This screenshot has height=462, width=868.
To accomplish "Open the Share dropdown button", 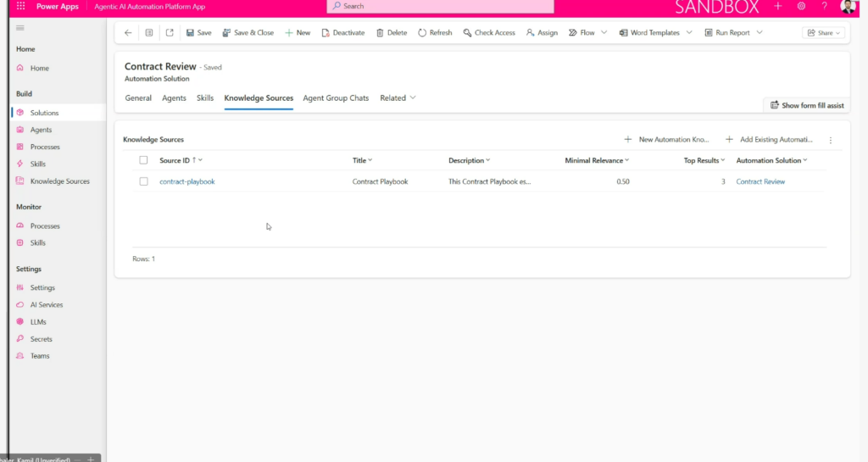I will [823, 33].
